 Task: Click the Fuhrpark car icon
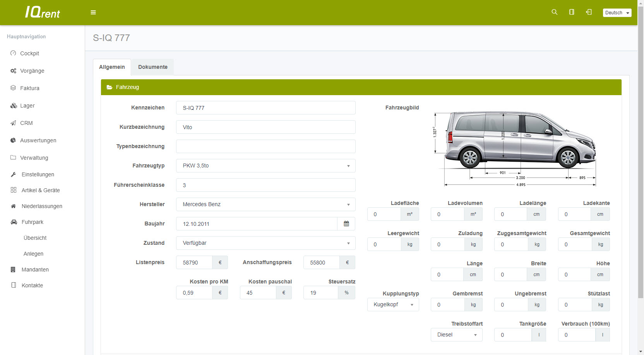coord(14,222)
